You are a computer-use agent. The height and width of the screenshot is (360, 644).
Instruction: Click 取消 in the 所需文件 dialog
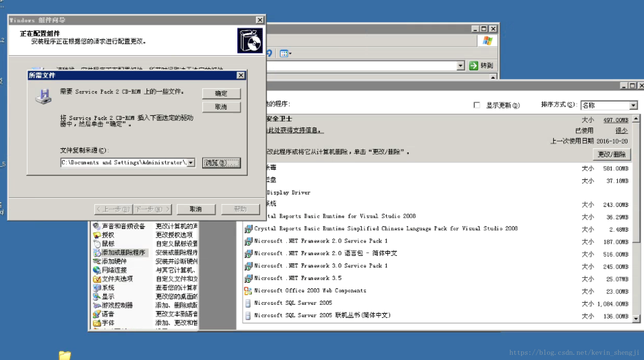point(221,107)
